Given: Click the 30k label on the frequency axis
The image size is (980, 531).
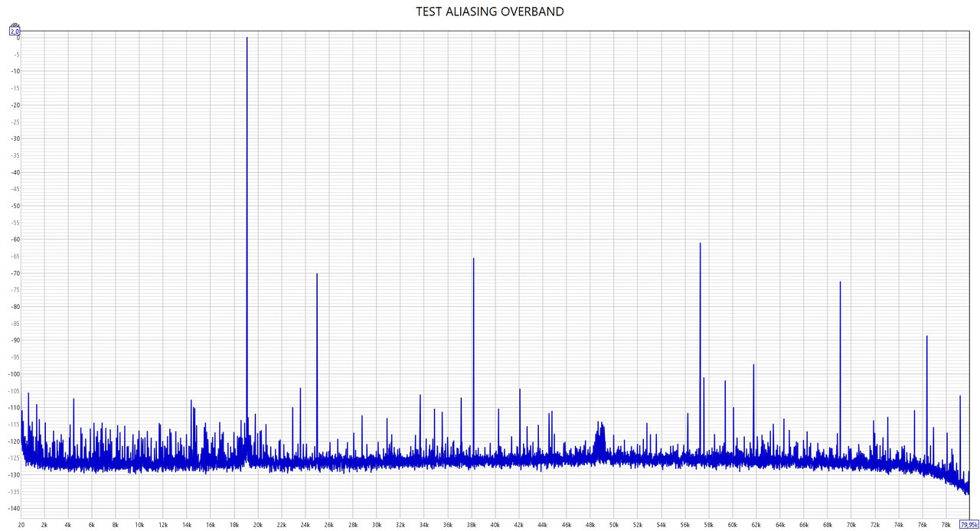Looking at the screenshot, I should 377,525.
